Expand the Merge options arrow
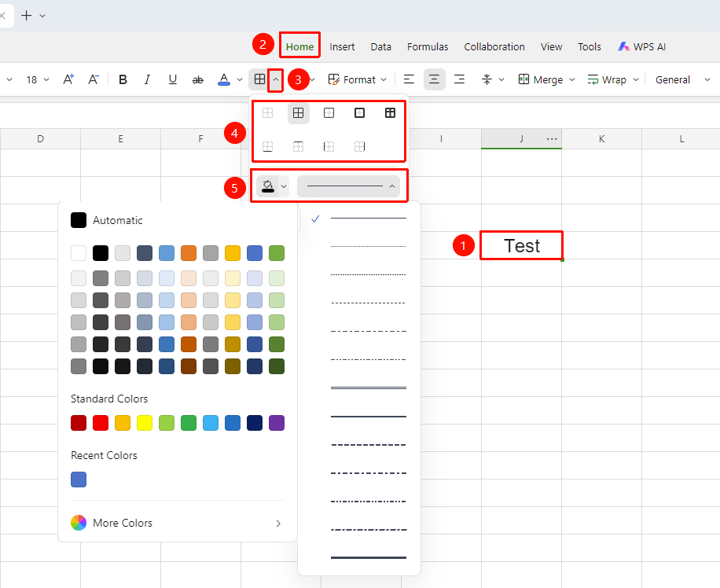This screenshot has width=720, height=588. click(x=572, y=79)
